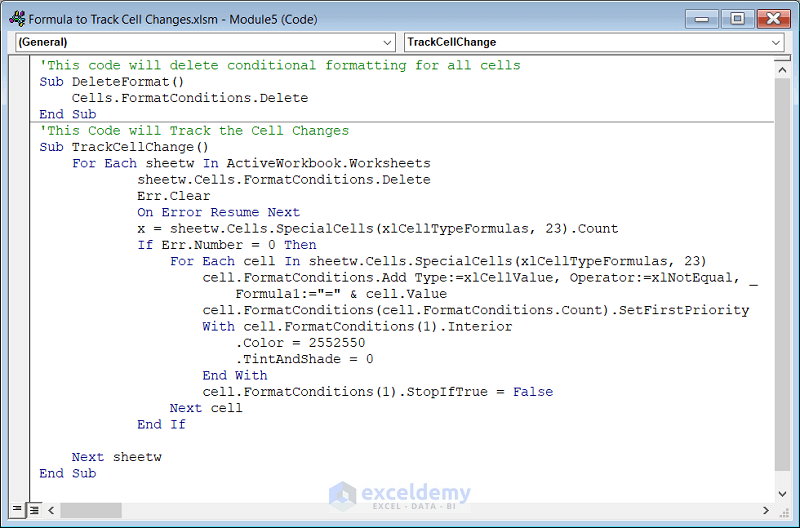The width and height of the screenshot is (800, 528).
Task: Click 'For Each sheetw In ActiveWorkbook.Worksheets' line
Action: 251,163
